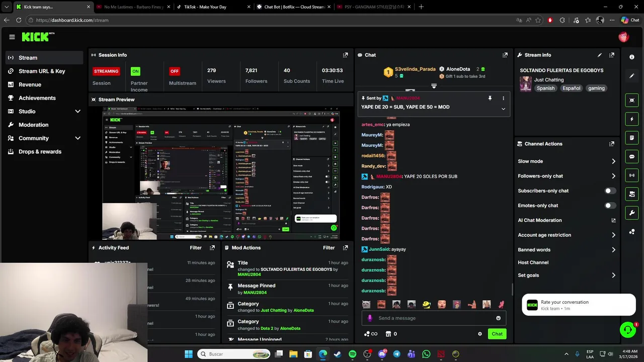
Task: Open the emoji picker in chat input
Action: tap(498, 318)
